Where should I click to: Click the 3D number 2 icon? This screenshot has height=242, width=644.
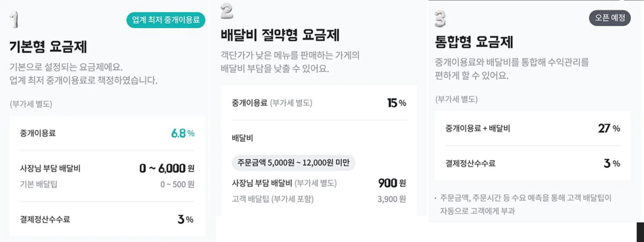pyautogui.click(x=227, y=11)
